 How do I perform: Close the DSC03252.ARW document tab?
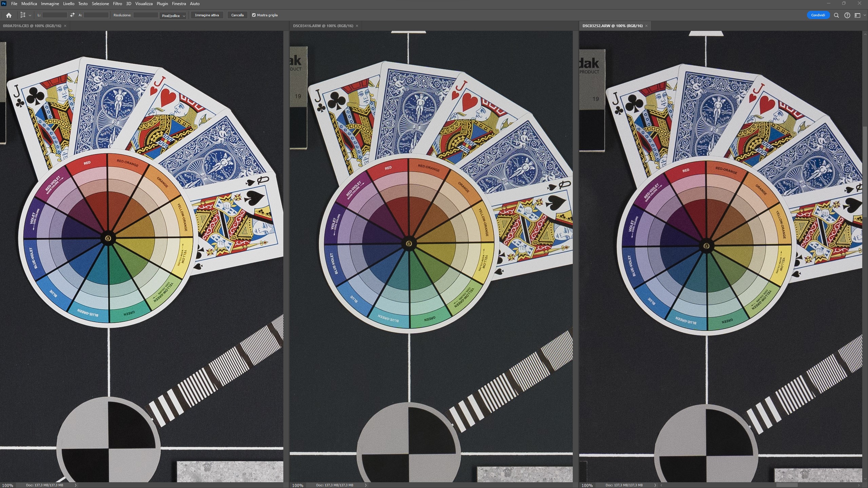[646, 26]
